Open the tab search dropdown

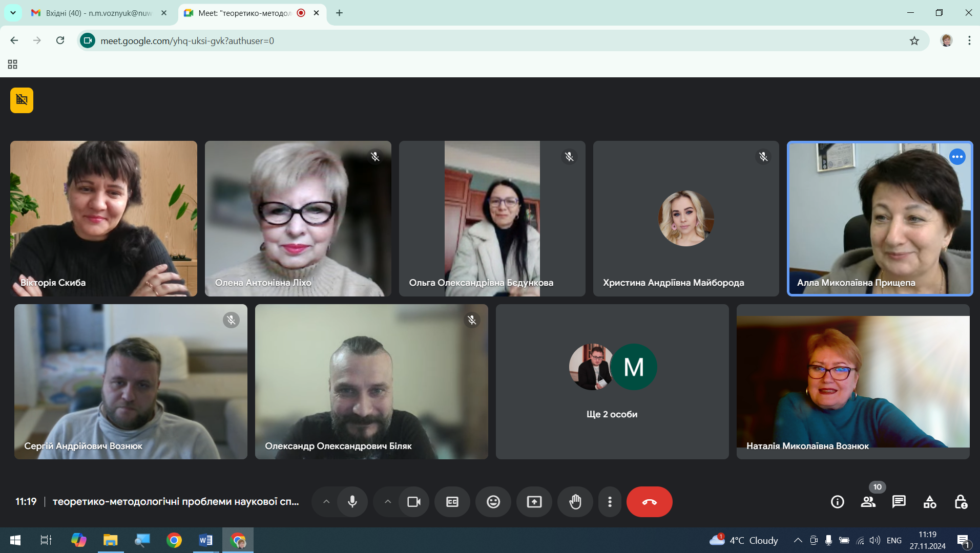click(13, 13)
